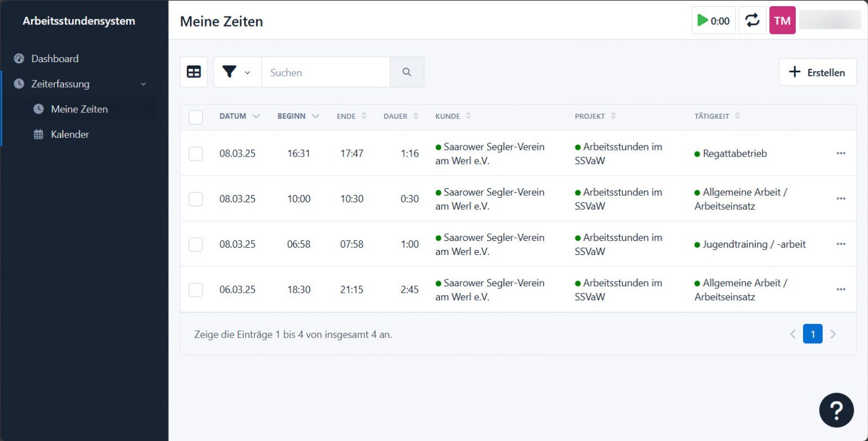Screen dimensions: 868x441
Task: Open Kalender from the sidebar
Action: [70, 135]
